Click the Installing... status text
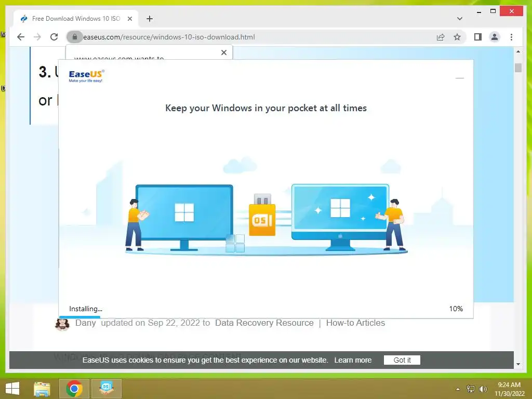Screen dimensions: 532x399 86,309
